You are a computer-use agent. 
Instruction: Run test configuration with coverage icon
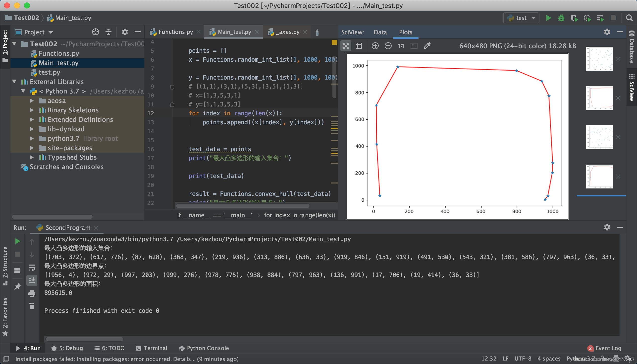coord(574,18)
